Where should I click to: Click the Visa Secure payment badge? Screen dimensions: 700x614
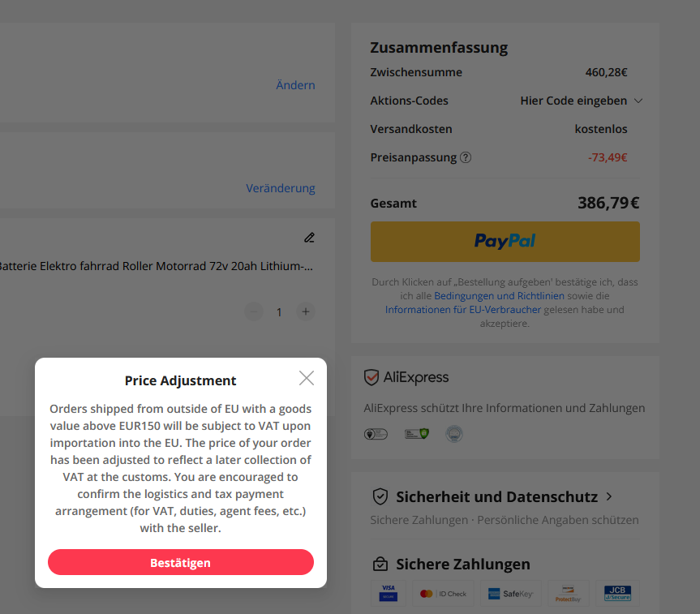point(388,593)
